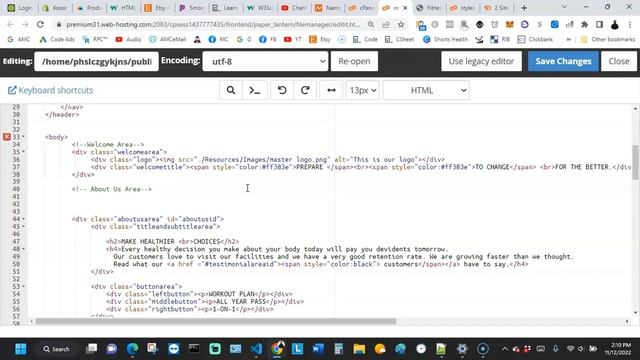Click the address bar URL

(x=213, y=24)
